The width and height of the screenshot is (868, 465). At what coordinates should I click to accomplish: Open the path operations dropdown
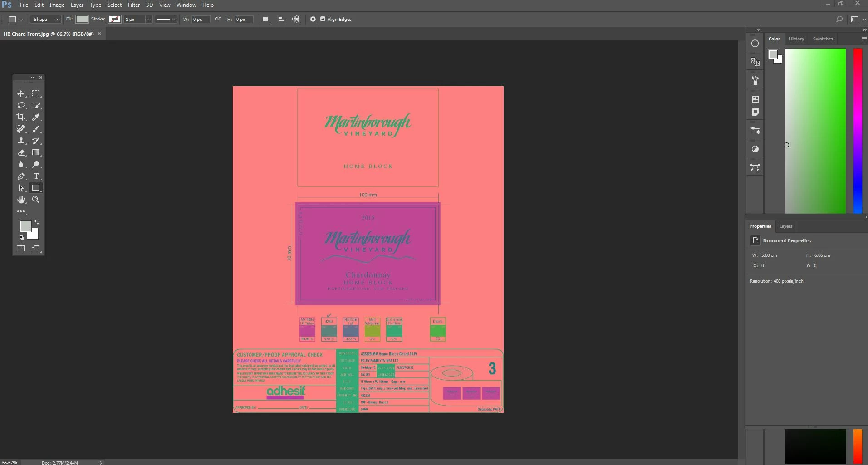point(266,19)
